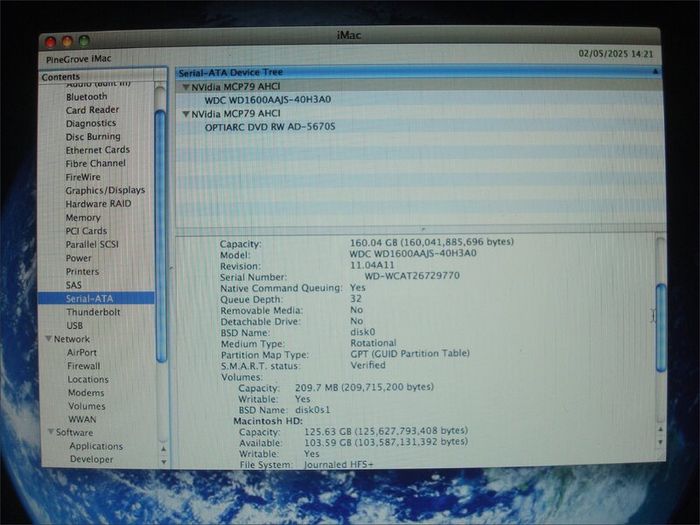Select Locations under Network
The width and height of the screenshot is (700, 525).
point(88,379)
